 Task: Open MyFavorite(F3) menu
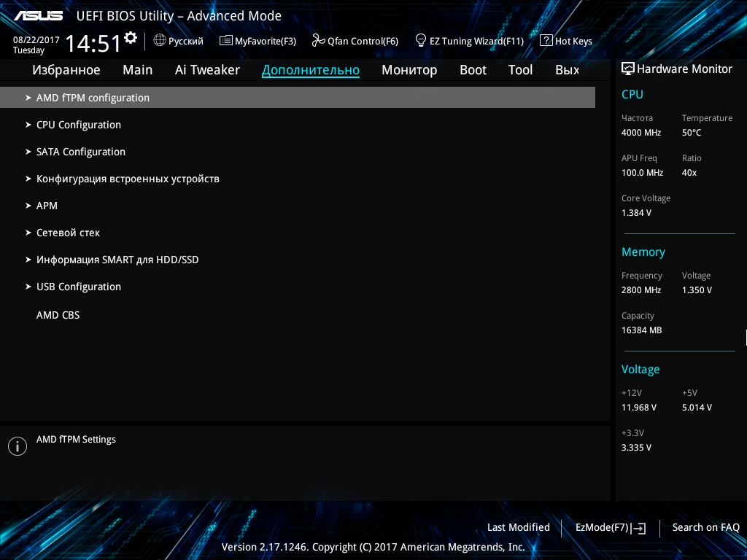tap(258, 41)
